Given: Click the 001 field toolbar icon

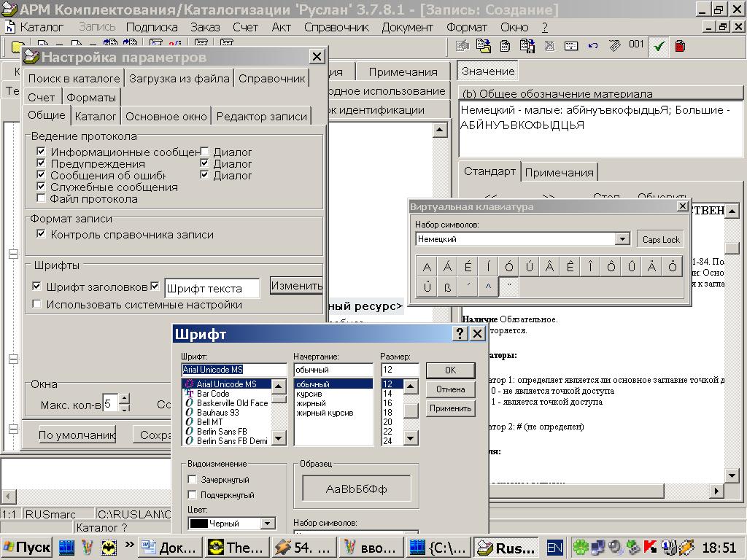Looking at the screenshot, I should tap(636, 45).
